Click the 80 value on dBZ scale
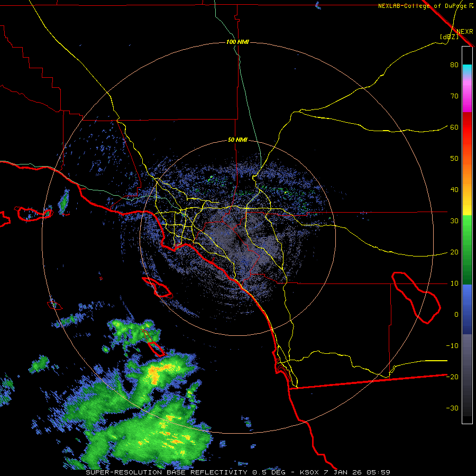 tap(454, 65)
